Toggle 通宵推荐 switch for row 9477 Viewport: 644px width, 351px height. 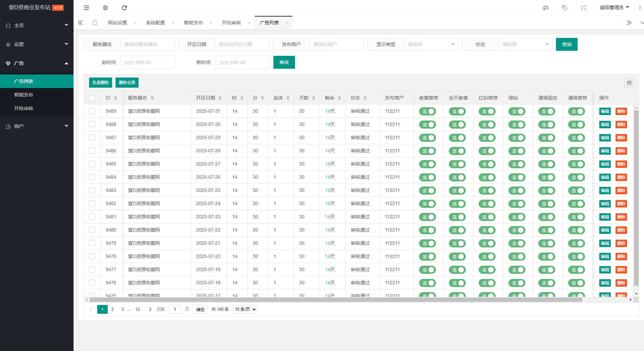[577, 270]
